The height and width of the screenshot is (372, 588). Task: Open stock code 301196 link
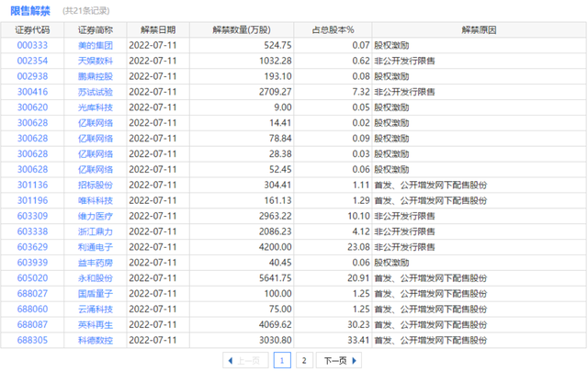(32, 200)
